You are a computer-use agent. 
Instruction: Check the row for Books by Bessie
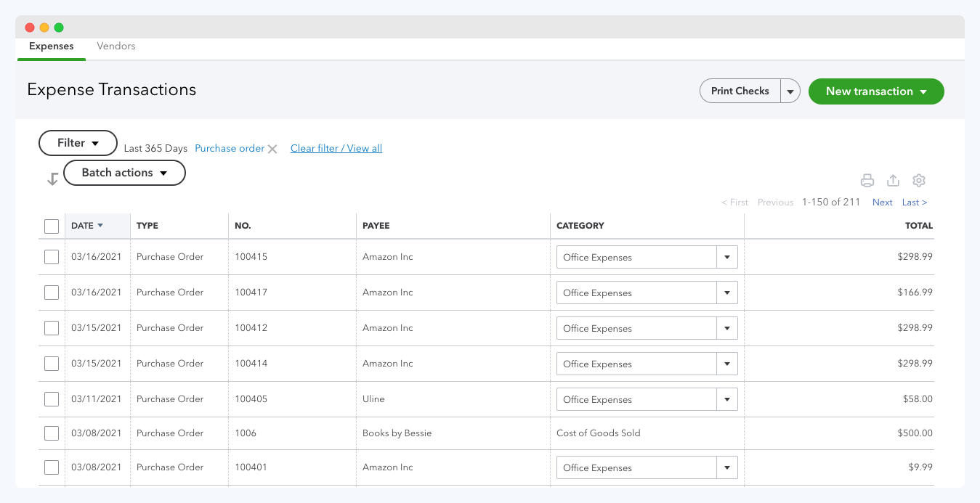(x=51, y=433)
